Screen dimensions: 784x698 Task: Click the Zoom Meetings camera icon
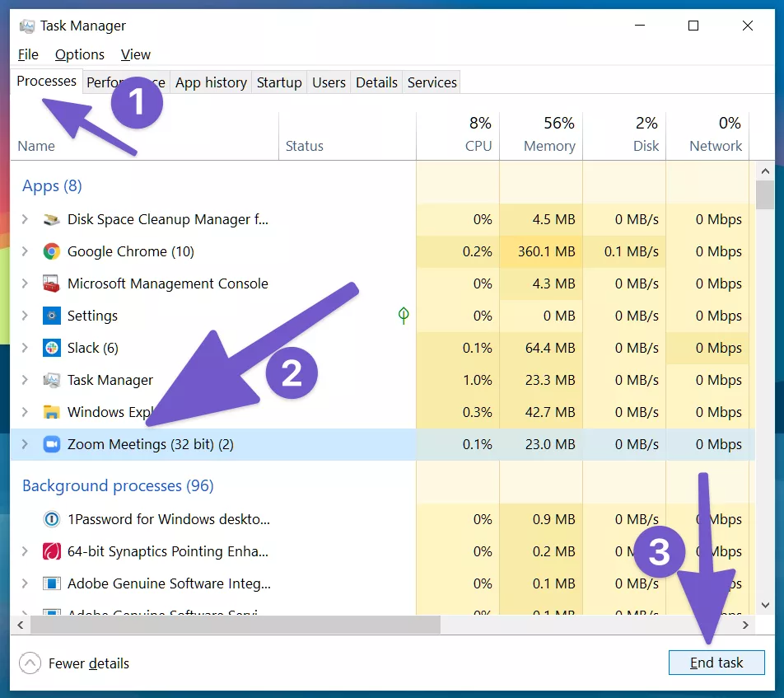click(x=52, y=444)
